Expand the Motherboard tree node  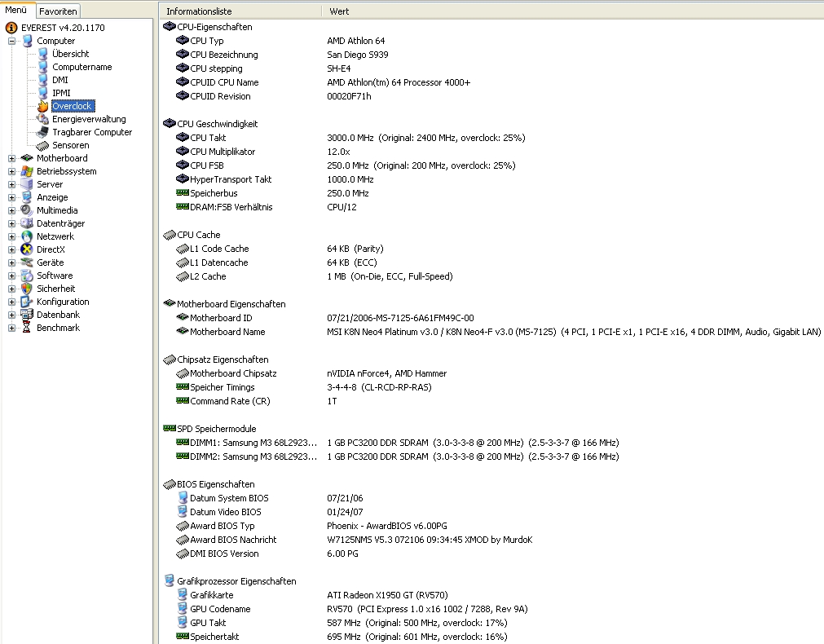click(x=11, y=158)
